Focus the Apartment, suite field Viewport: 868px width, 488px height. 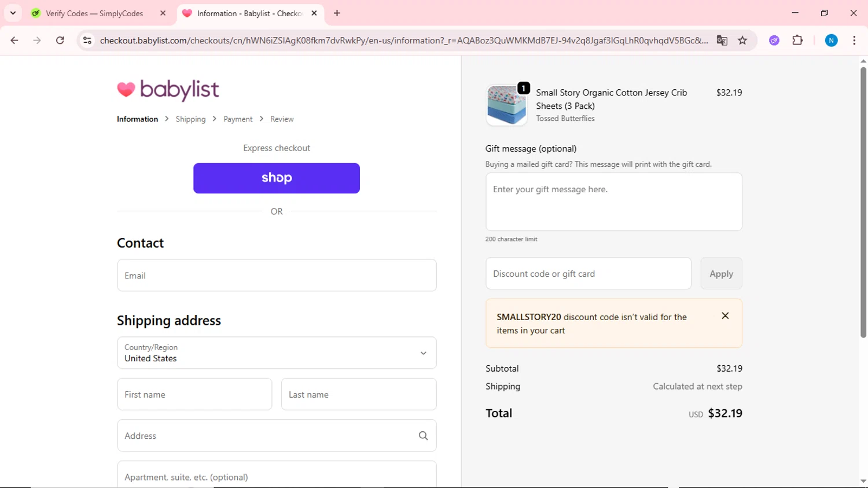(277, 475)
